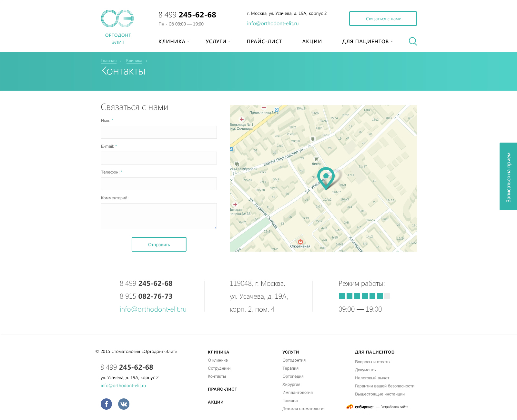
Task: Click the Спортивная metro station icon
Action: tap(300, 242)
